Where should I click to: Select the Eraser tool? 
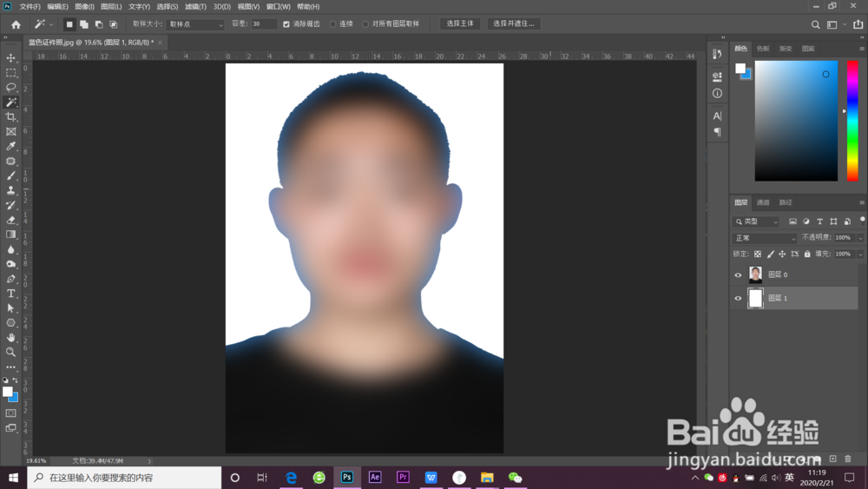tap(10, 220)
